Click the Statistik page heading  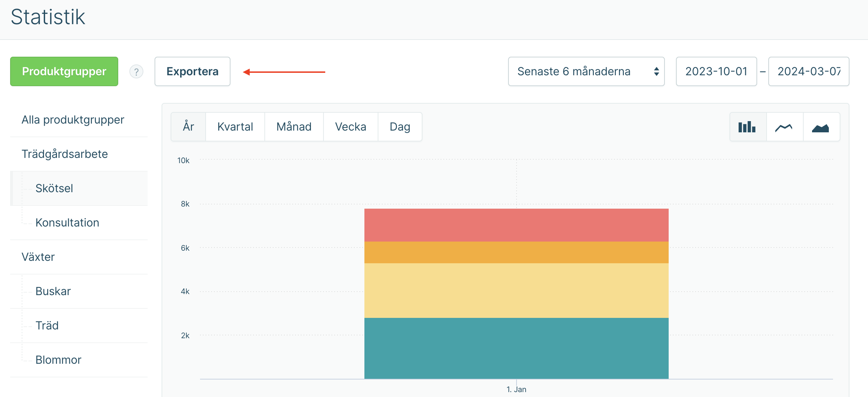[48, 17]
